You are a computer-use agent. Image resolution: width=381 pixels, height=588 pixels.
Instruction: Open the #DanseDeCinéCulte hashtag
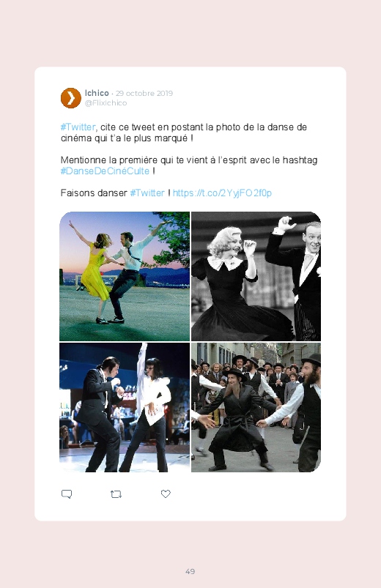(x=105, y=171)
